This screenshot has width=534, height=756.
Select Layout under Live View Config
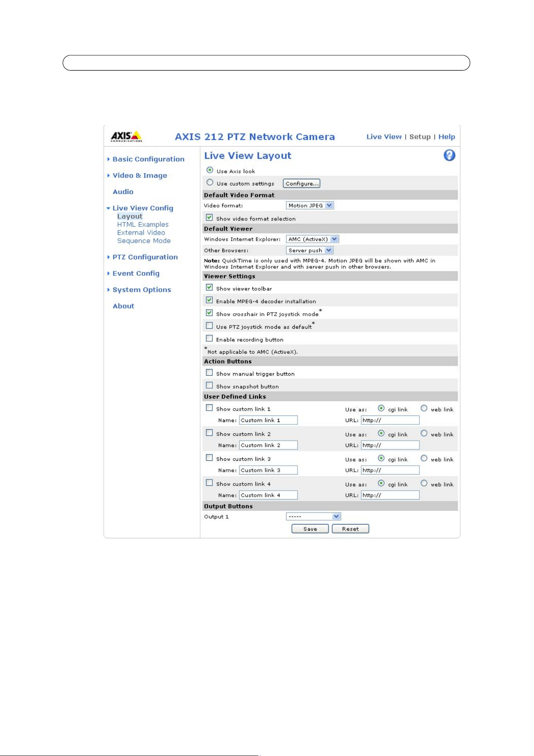coord(130,216)
